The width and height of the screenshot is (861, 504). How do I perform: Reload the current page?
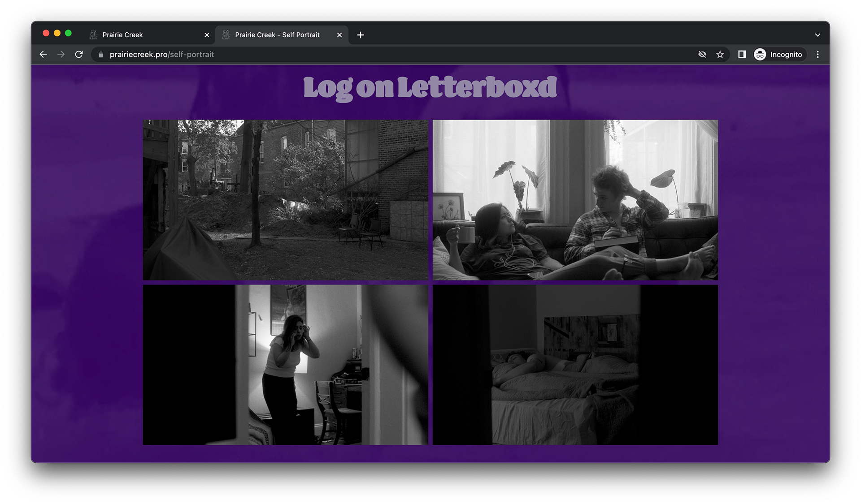tap(79, 55)
